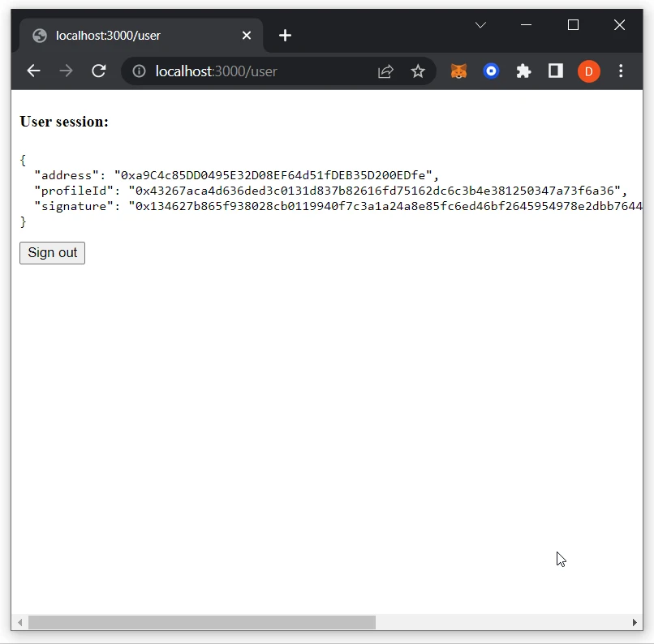Screen dimensions: 654x644
Task: Open the MetaMask extension icon
Action: coord(458,71)
